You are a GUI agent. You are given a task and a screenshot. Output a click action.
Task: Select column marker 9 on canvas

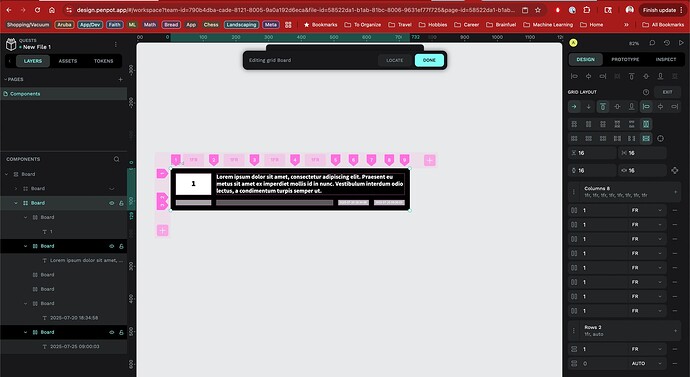[404, 160]
